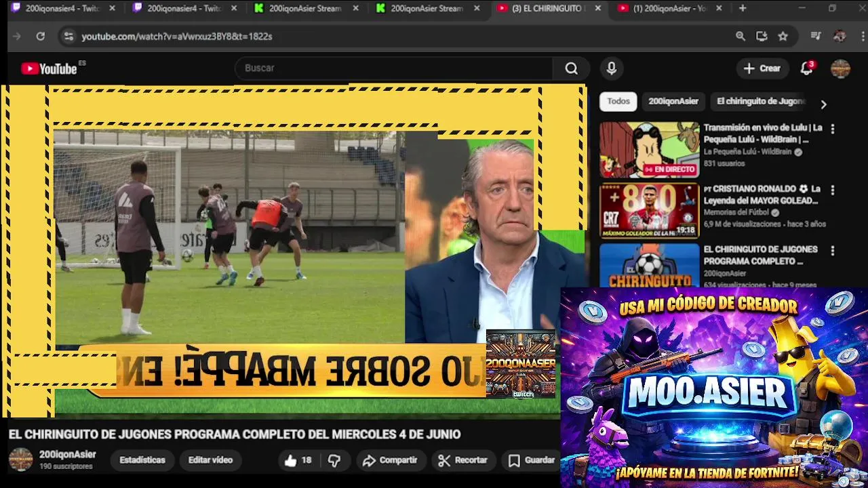This screenshot has width=868, height=488.
Task: Click the YouTube home logo
Action: point(49,68)
